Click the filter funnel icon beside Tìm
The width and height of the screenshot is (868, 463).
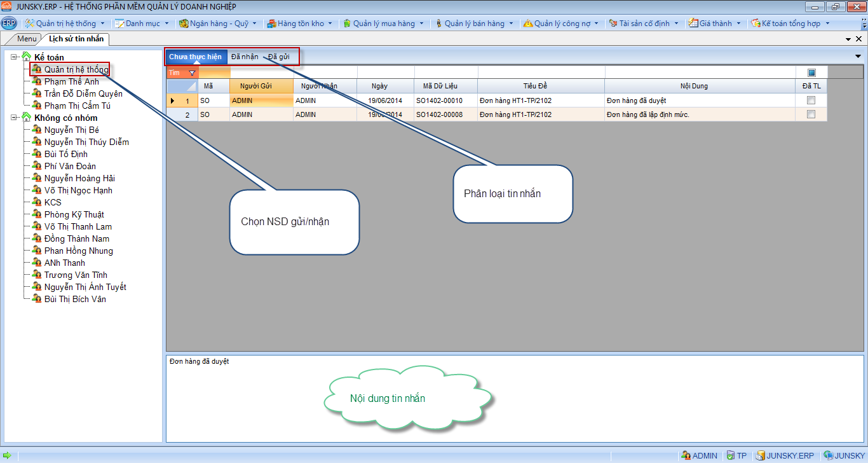[192, 73]
